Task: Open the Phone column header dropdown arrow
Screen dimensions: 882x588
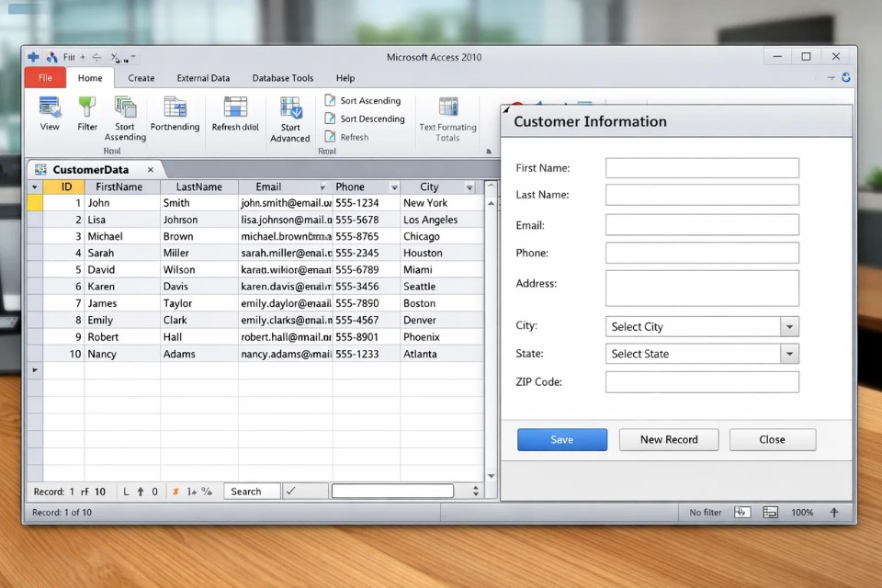Action: [x=394, y=187]
